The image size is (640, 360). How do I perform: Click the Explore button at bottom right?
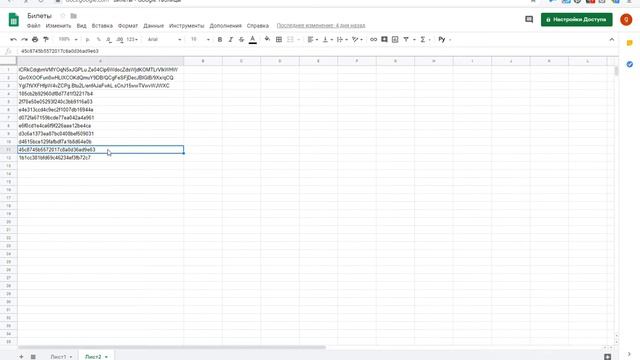pyautogui.click(x=607, y=357)
